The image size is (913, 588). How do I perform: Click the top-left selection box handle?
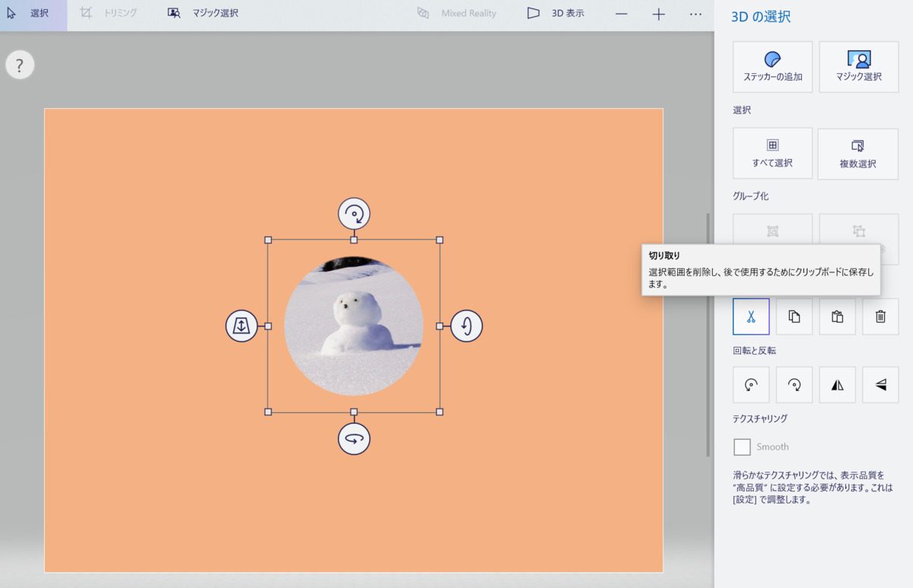coord(268,240)
